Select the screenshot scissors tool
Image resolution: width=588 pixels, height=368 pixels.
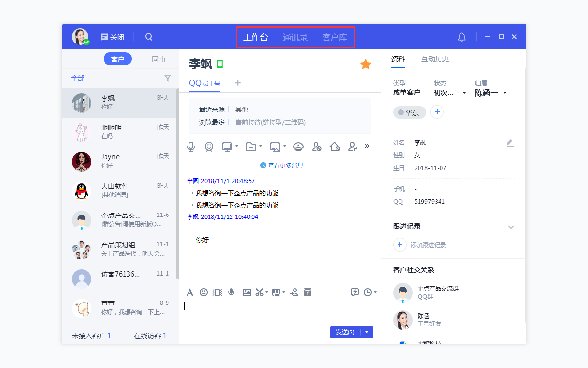pyautogui.click(x=259, y=292)
